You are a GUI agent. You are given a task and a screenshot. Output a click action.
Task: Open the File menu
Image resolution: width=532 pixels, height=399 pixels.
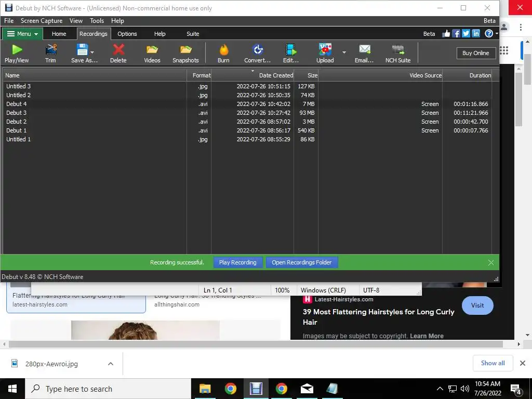[9, 21]
